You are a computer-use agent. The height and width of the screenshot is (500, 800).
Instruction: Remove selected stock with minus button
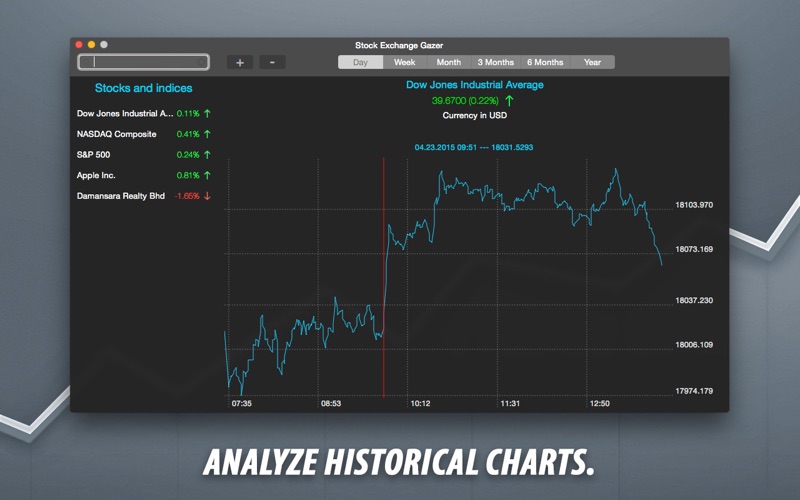[x=272, y=62]
